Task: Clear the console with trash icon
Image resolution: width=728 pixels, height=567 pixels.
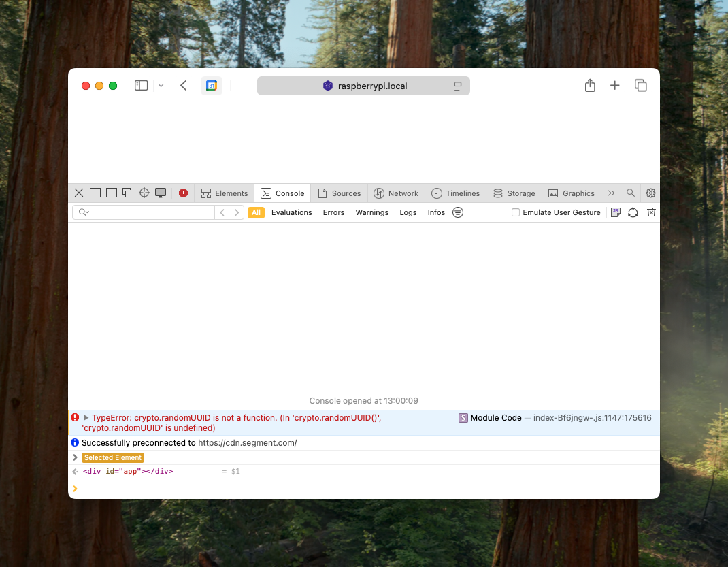Action: [651, 212]
